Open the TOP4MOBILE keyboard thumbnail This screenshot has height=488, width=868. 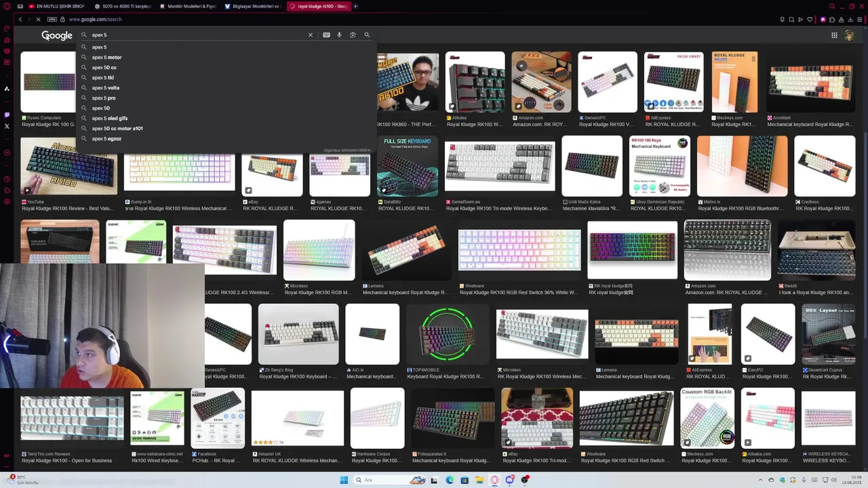pos(446,334)
